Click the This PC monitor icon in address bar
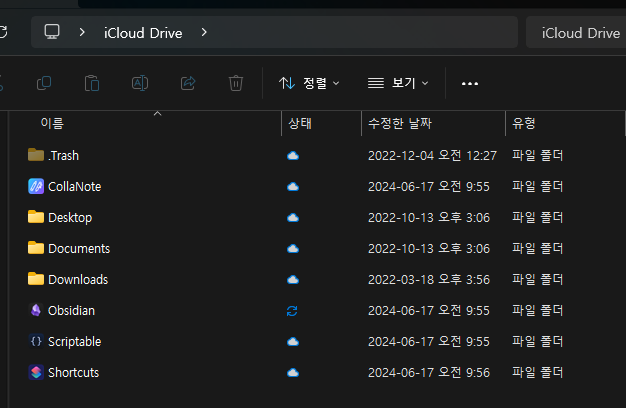The image size is (626, 408). (x=52, y=32)
